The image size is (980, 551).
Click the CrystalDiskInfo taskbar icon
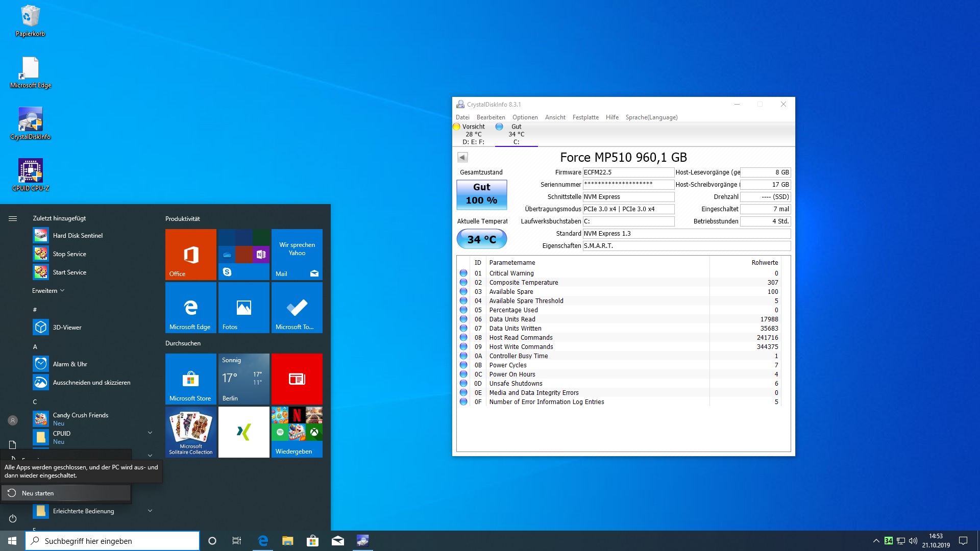[362, 541]
